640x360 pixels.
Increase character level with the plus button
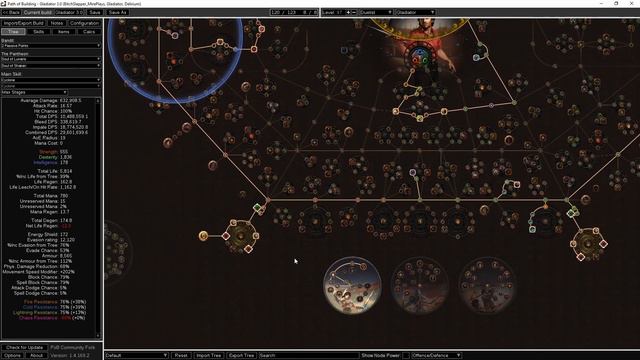pos(348,12)
